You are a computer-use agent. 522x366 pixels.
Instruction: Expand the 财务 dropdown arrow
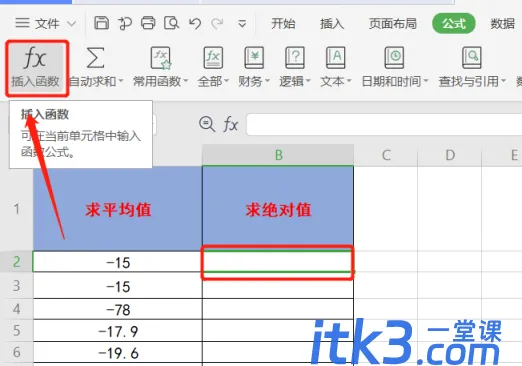(x=267, y=81)
